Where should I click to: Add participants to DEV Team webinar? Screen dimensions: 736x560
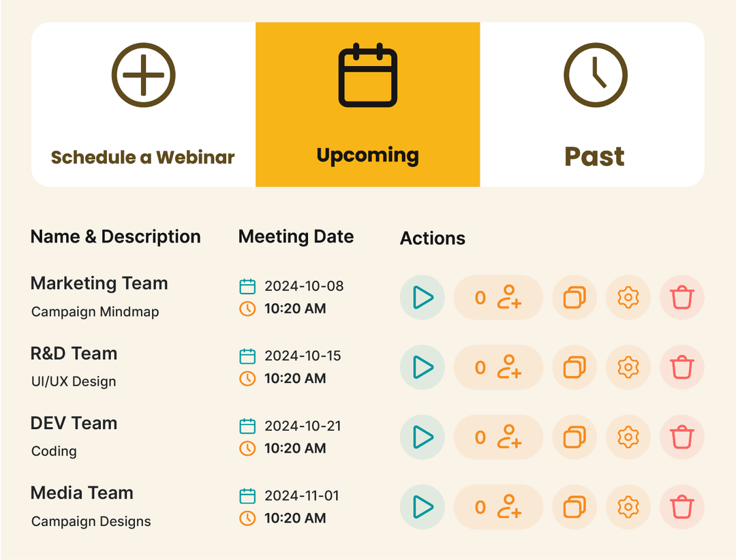(498, 437)
